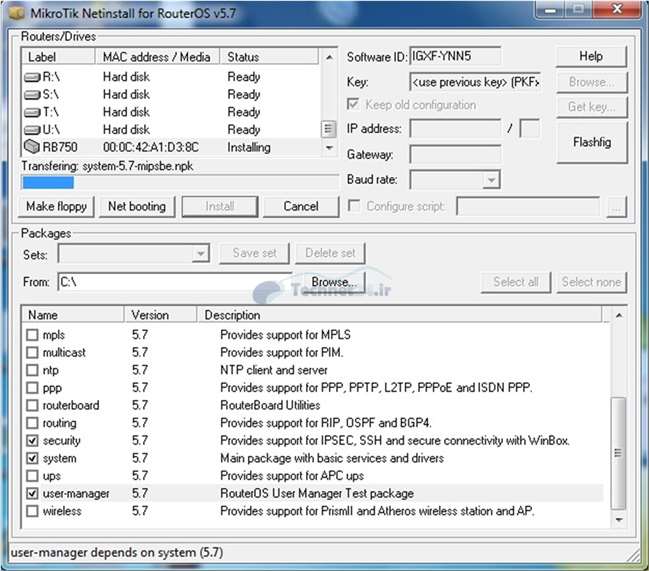Click the Software ID field
Viewport: 649px width, 571px height.
tap(455, 56)
